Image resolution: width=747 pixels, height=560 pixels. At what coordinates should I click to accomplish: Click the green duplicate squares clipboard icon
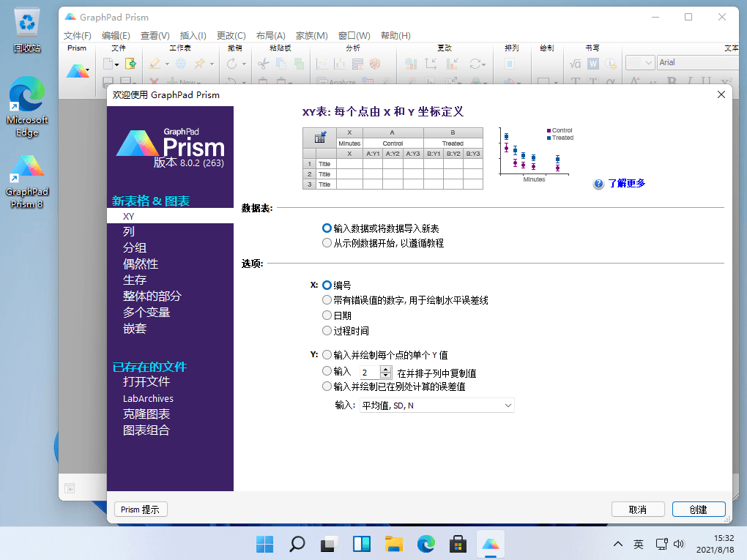[x=300, y=64]
